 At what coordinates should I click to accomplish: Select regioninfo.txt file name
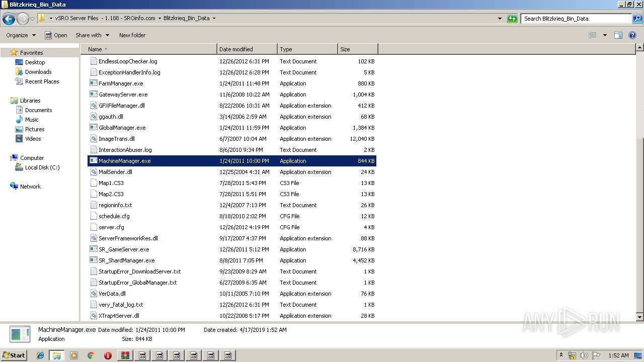pyautogui.click(x=115, y=205)
